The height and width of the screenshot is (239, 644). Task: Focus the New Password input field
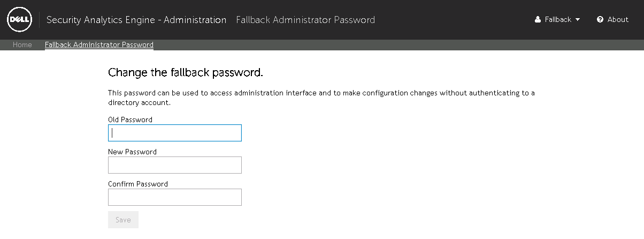click(x=175, y=165)
